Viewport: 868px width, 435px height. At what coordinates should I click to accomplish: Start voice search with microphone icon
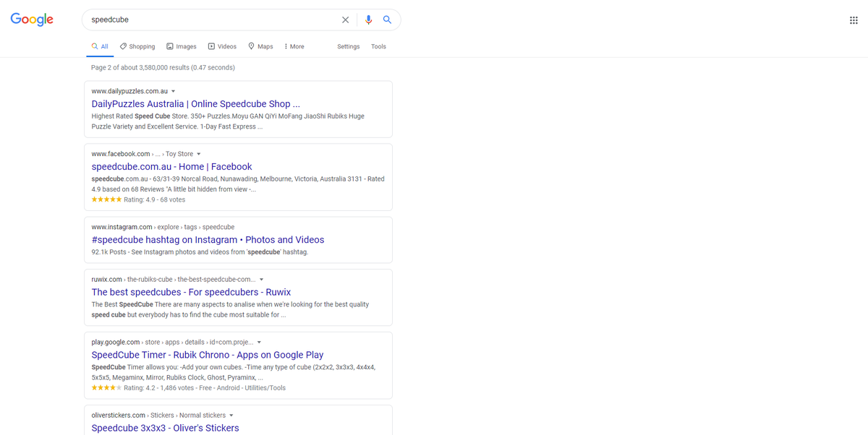pos(368,20)
